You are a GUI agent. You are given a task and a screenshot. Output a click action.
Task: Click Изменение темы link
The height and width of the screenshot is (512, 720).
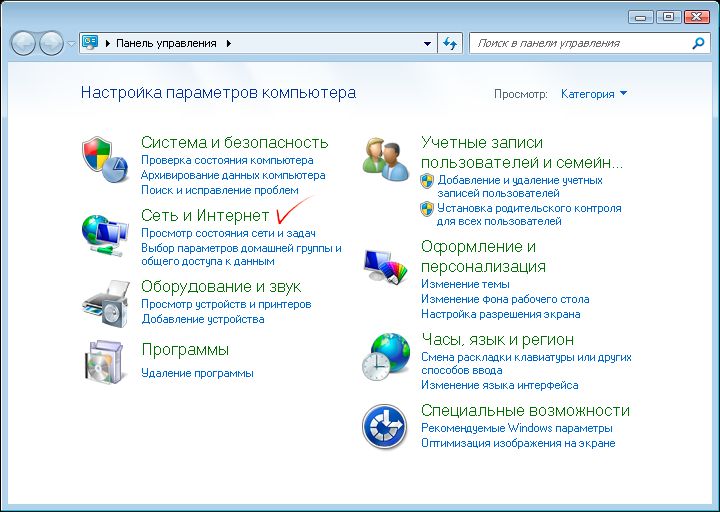[x=465, y=284]
